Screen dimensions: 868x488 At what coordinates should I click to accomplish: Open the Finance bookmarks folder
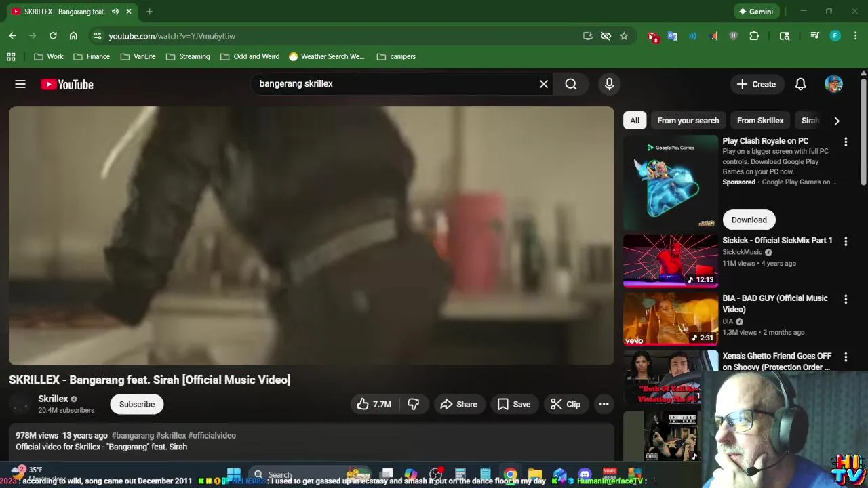[91, 56]
